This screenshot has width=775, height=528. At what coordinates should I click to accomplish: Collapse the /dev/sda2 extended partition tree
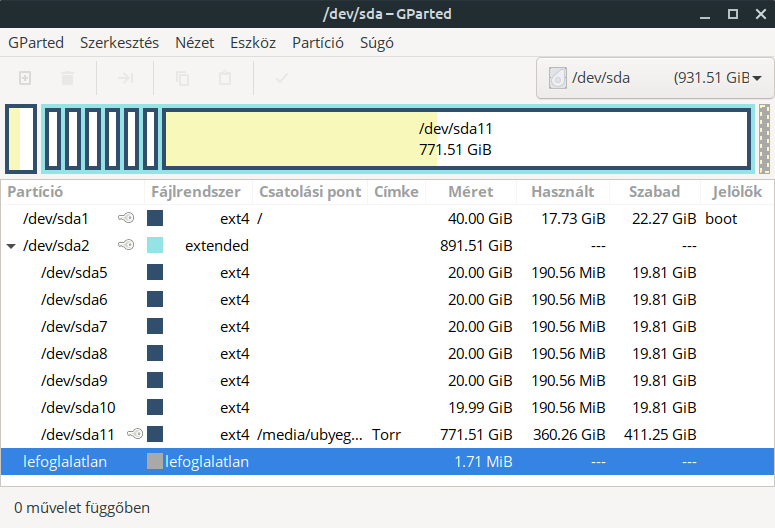pyautogui.click(x=11, y=246)
